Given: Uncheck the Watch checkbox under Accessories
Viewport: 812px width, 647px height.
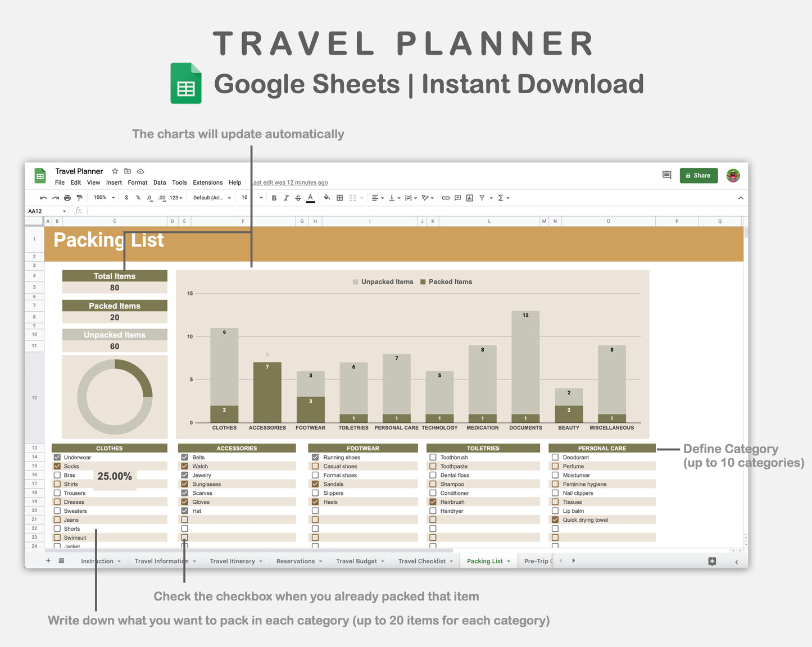Looking at the screenshot, I should click(185, 466).
